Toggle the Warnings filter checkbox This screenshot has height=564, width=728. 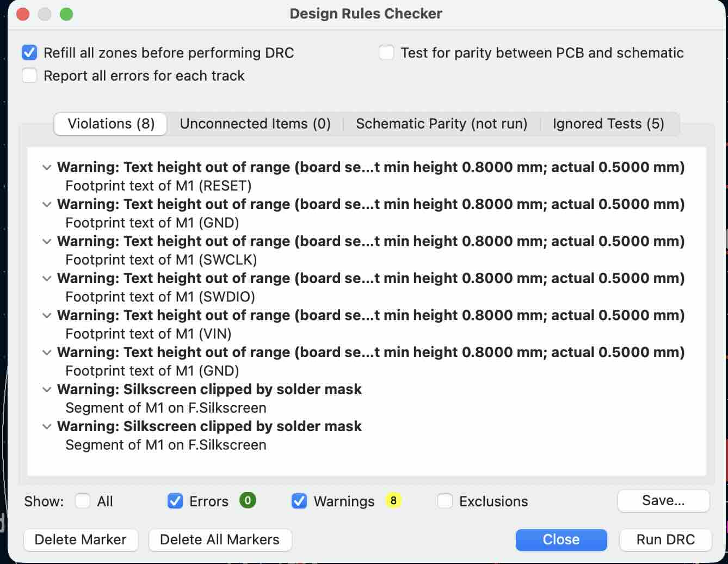tap(299, 501)
